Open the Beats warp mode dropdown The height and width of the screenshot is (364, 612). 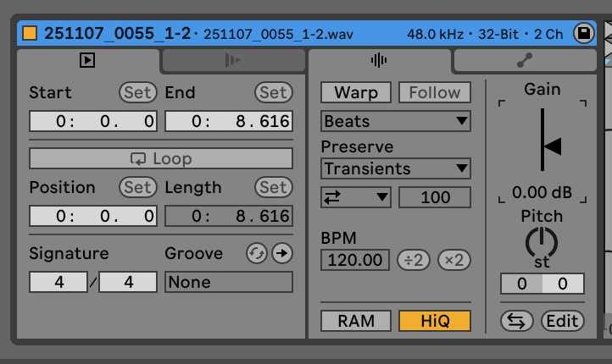(396, 121)
